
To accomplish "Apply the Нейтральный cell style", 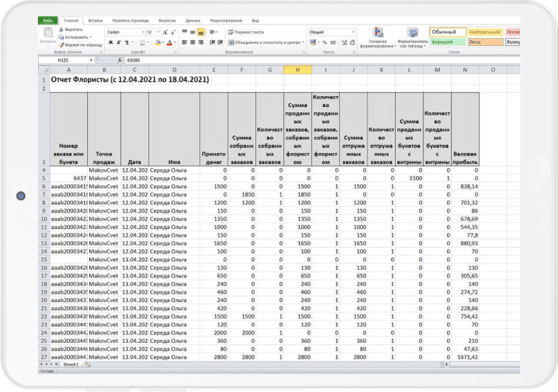I will 485,32.
